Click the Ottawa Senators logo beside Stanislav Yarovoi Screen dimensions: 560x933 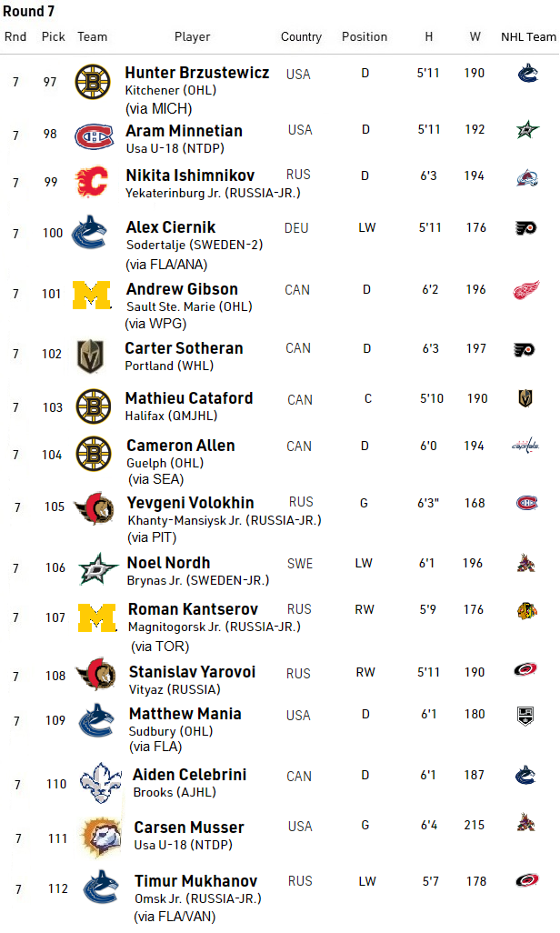pos(95,676)
